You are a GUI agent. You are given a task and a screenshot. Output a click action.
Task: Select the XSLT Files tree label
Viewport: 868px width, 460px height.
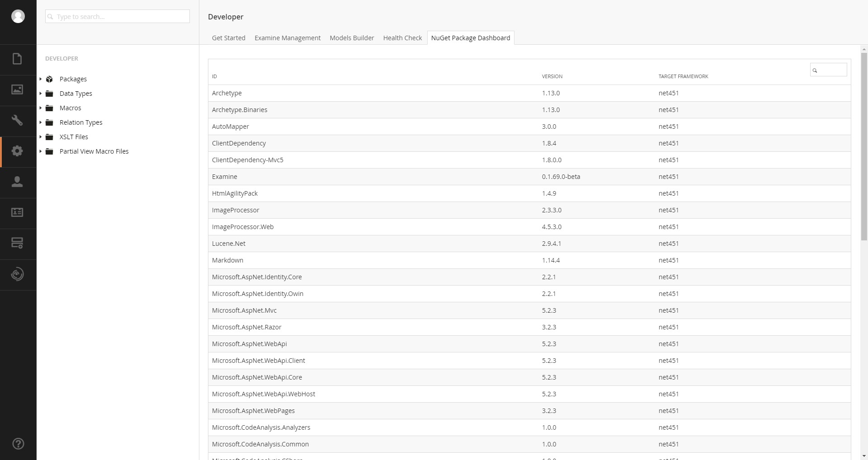(74, 137)
